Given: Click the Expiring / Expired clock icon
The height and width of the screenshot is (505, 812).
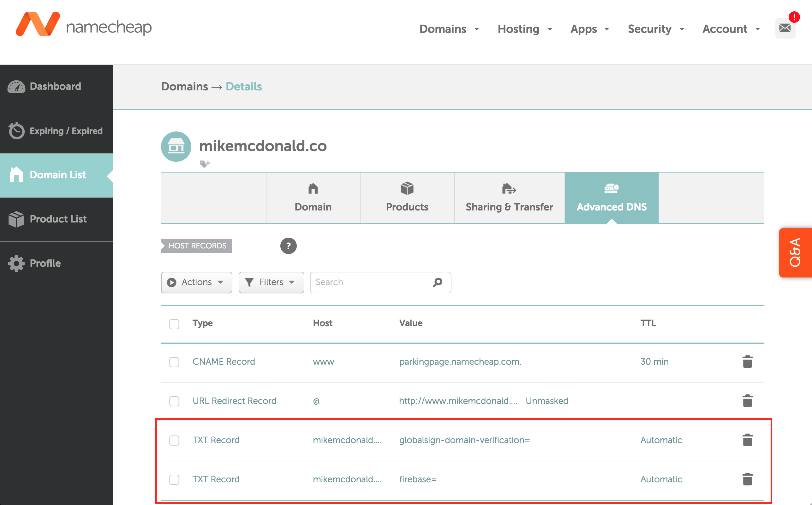Looking at the screenshot, I should (16, 131).
